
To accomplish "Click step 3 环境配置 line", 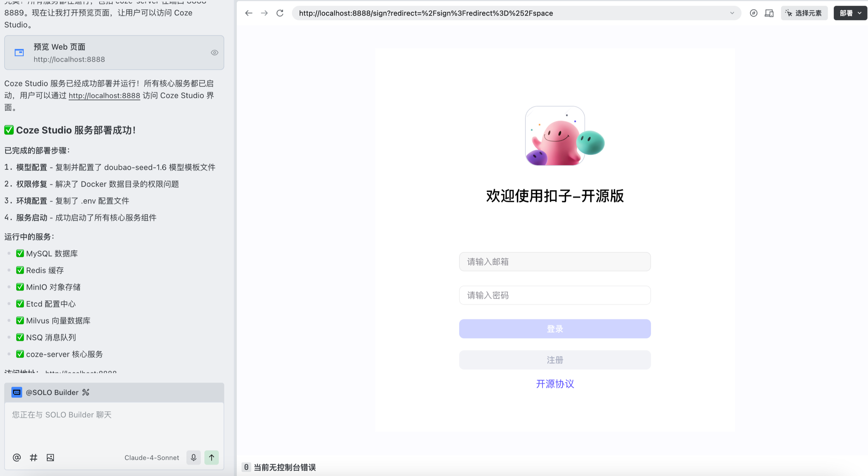I will pos(67,201).
